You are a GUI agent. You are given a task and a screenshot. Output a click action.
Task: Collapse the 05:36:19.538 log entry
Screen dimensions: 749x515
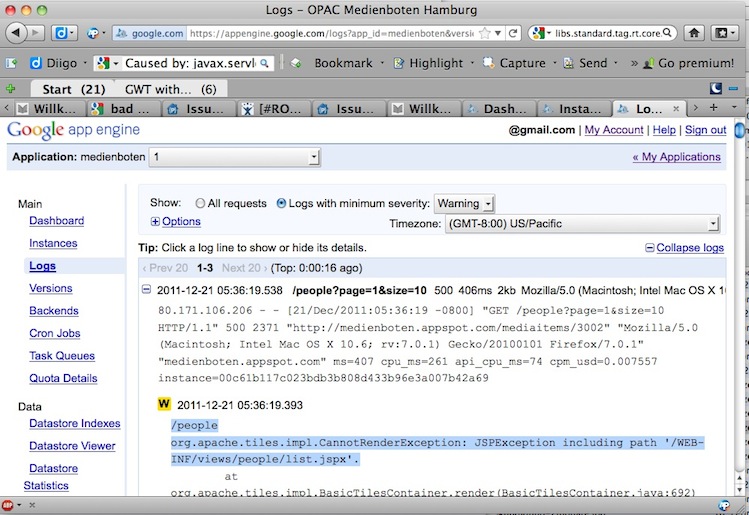pyautogui.click(x=147, y=291)
